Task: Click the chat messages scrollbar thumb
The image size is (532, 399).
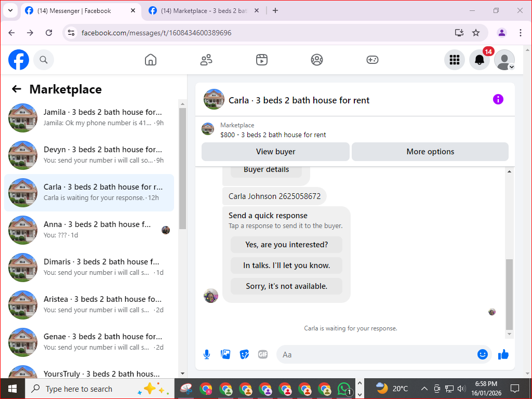Action: coord(509,295)
